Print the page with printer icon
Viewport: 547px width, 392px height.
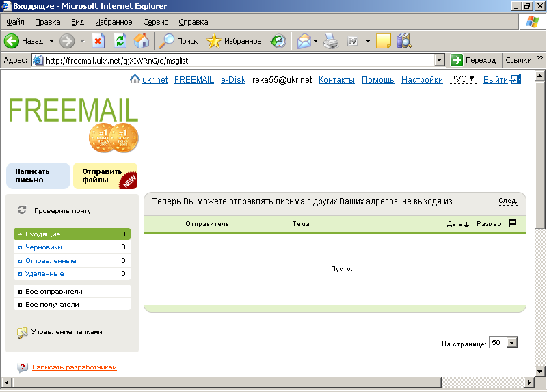tap(331, 41)
